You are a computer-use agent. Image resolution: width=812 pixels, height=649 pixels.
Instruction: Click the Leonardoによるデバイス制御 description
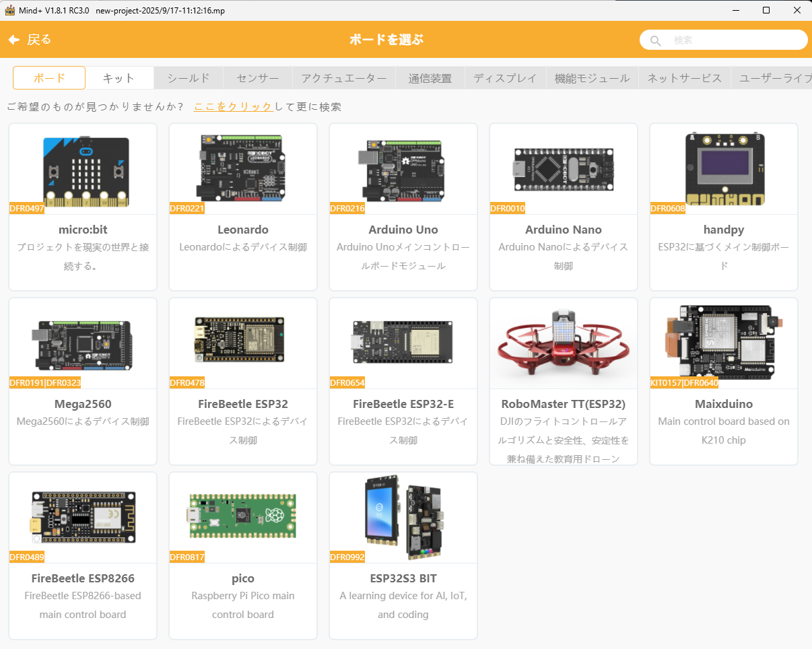243,247
